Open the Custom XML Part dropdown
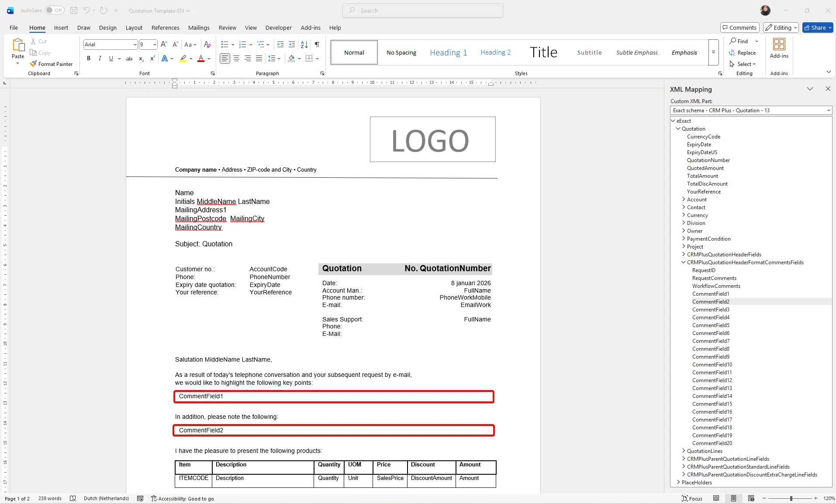This screenshot has height=504, width=836. tap(828, 110)
